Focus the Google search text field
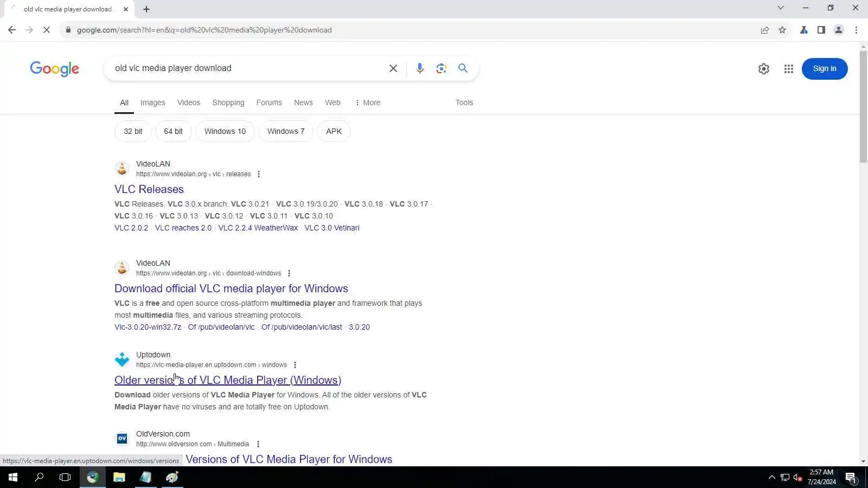 pos(247,68)
